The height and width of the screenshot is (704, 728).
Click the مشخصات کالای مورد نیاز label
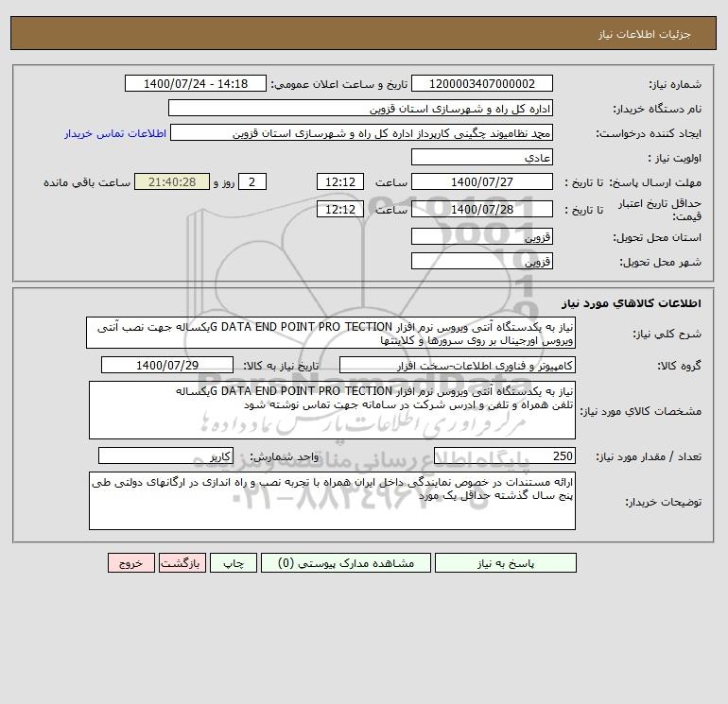tap(641, 411)
